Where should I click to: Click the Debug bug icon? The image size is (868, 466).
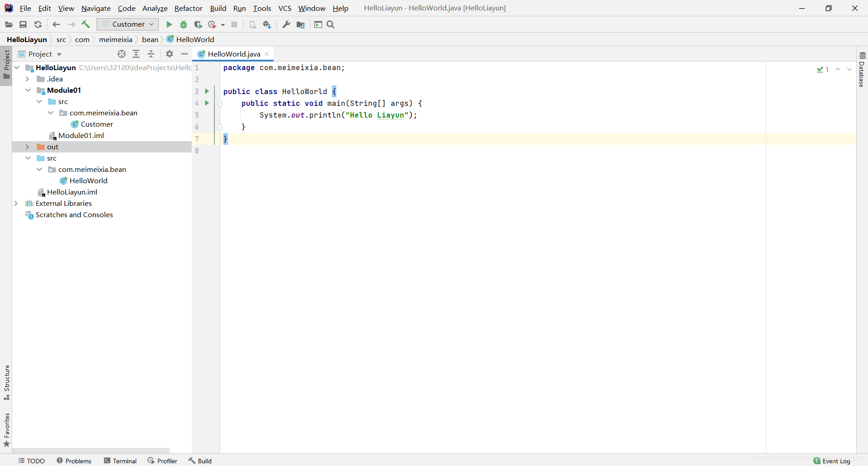(x=184, y=24)
